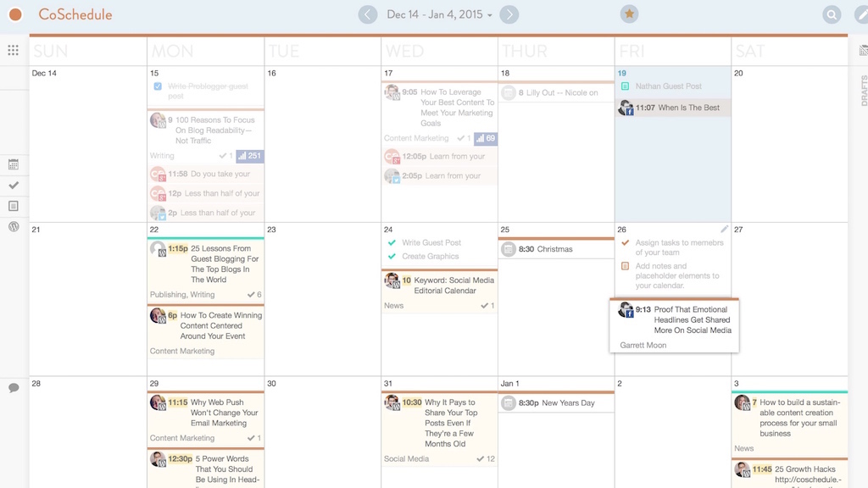
Task: Select the Jan 1 date label
Action: [x=509, y=384]
